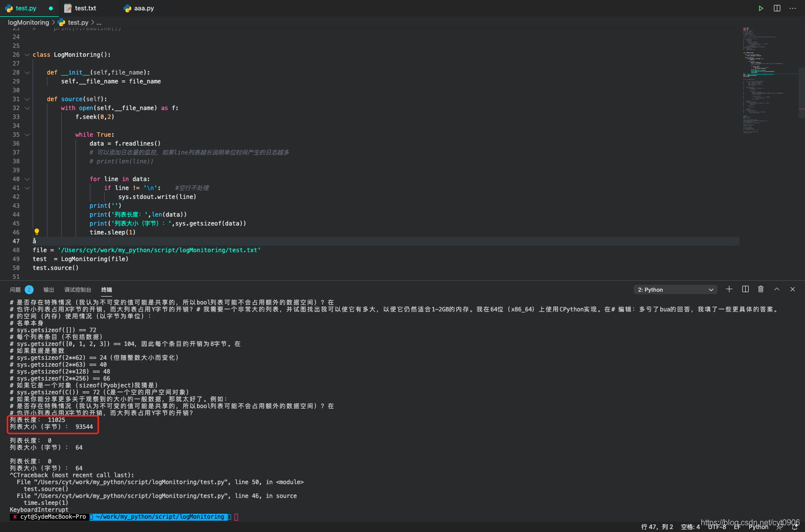Click 'data = f.readlines()' on line 36
The height and width of the screenshot is (532, 805).
(125, 144)
